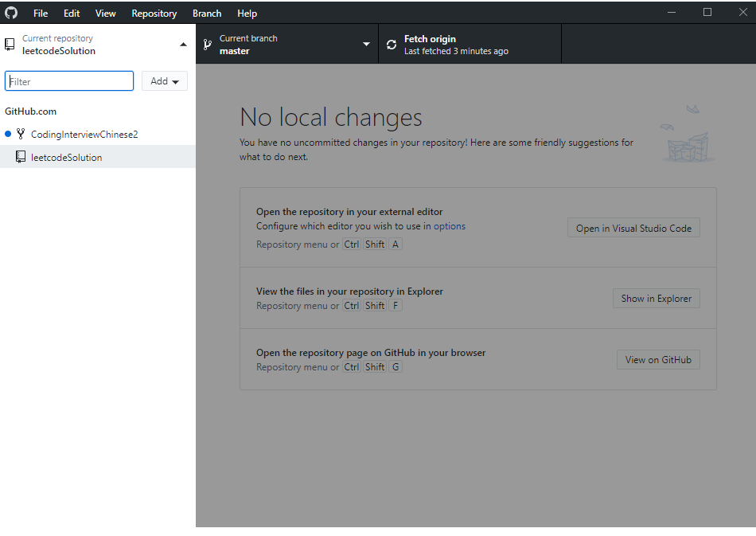Select the CodingInterviewChinese2 repository
This screenshot has width=756, height=536.
98,134
